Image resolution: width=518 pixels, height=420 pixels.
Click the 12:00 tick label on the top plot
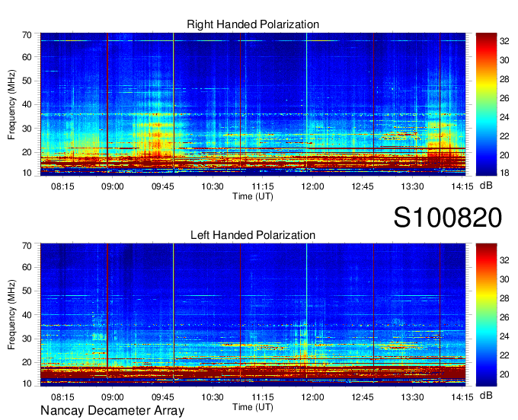(x=312, y=186)
